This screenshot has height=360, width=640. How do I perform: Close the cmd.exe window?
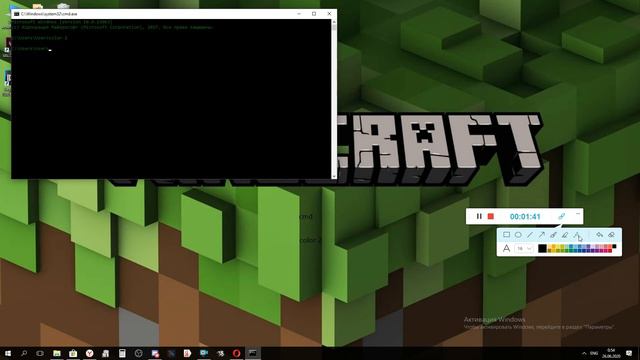point(329,13)
